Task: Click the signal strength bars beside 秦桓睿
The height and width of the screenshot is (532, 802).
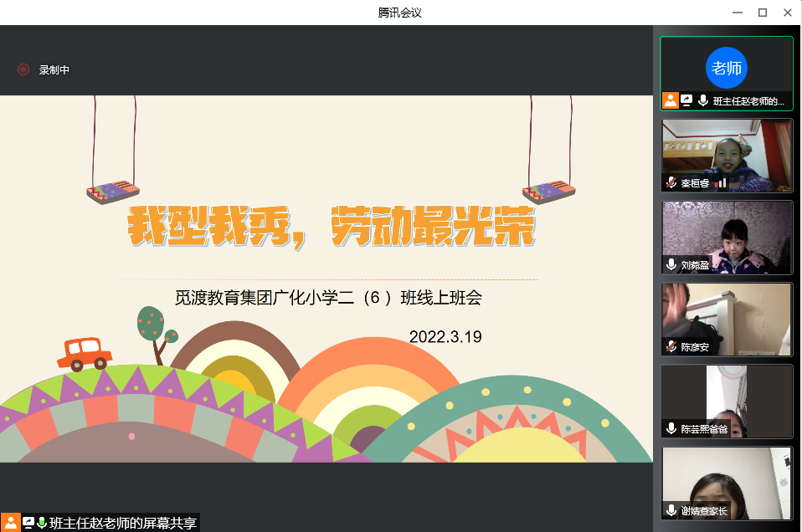Action: point(721,182)
